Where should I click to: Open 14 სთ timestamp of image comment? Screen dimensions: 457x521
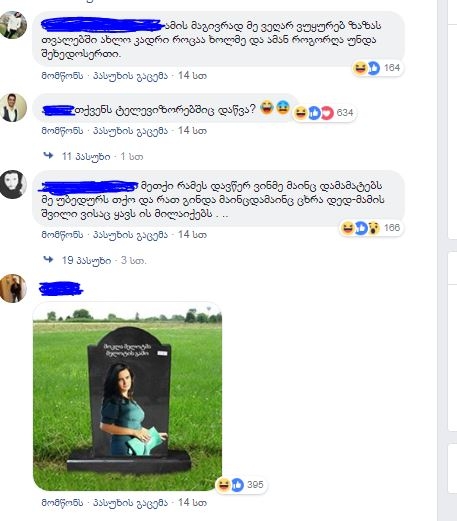(x=192, y=503)
